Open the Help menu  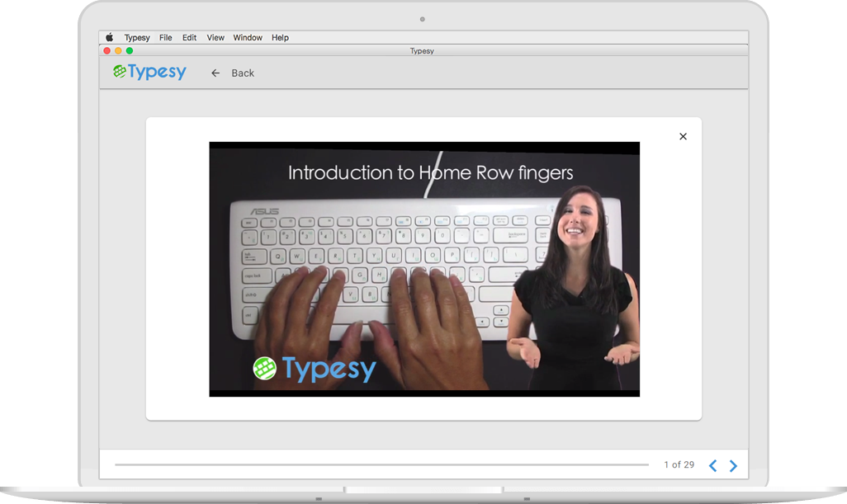click(280, 37)
